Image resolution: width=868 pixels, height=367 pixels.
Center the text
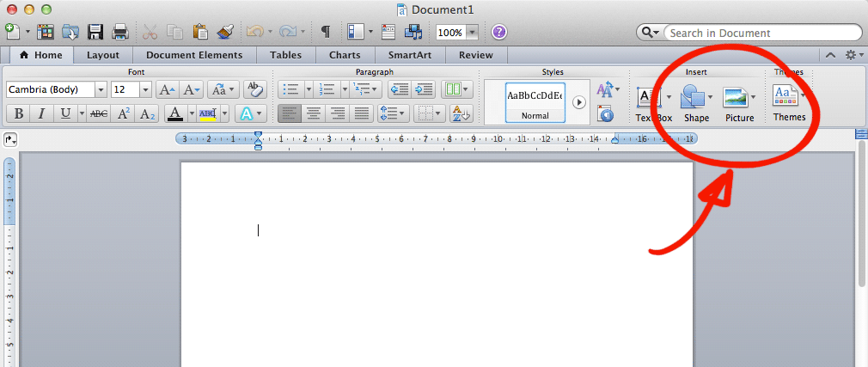pos(314,113)
